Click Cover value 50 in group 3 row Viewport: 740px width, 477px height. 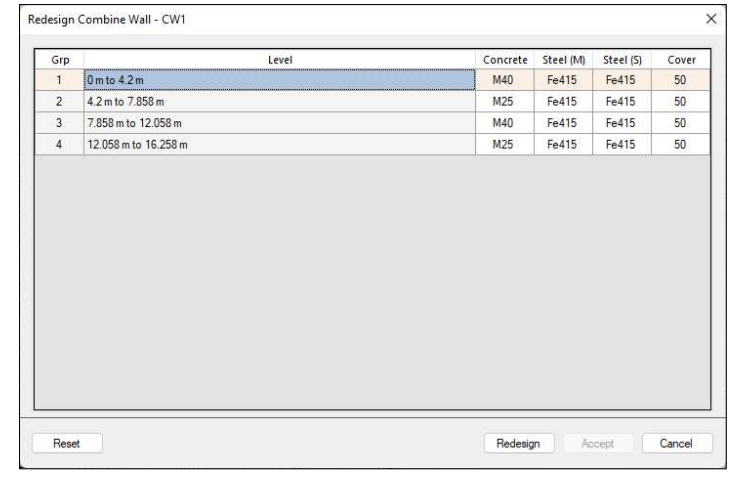(x=681, y=123)
